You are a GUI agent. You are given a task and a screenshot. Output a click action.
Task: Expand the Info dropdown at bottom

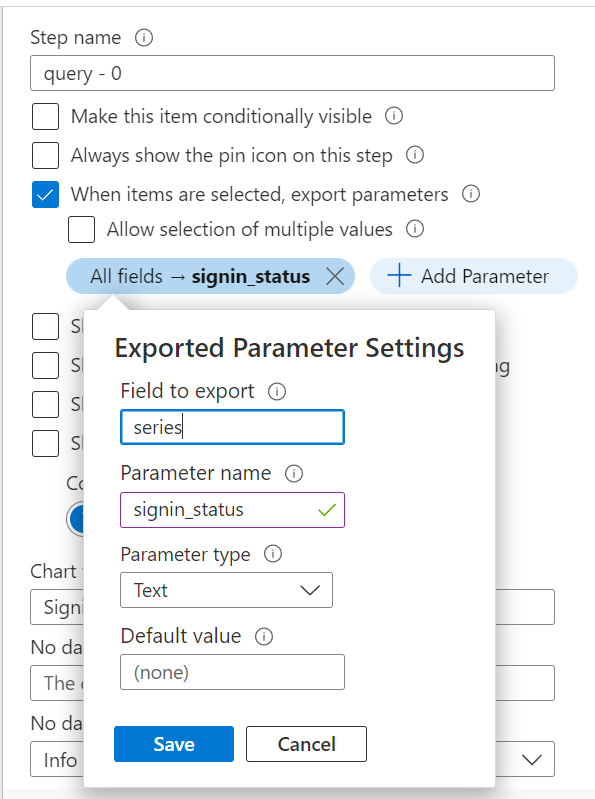(x=531, y=760)
